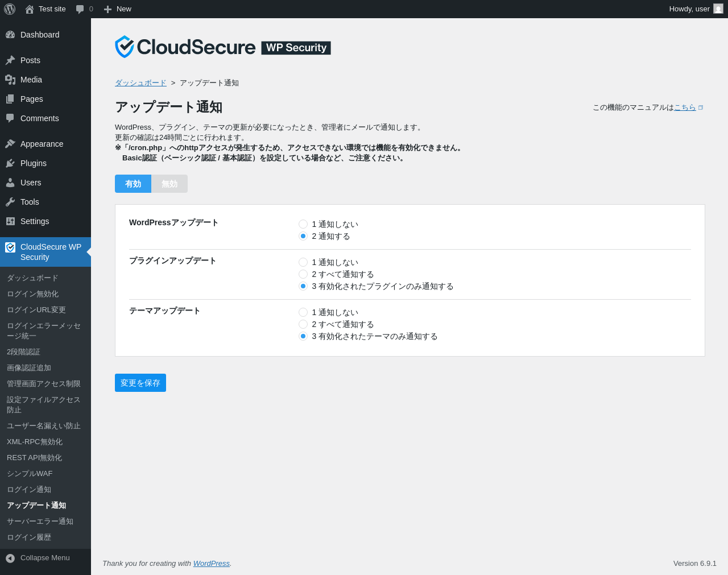Open the comments bubble icon in admin bar
Image resolution: width=728 pixels, height=575 pixels.
(80, 9)
